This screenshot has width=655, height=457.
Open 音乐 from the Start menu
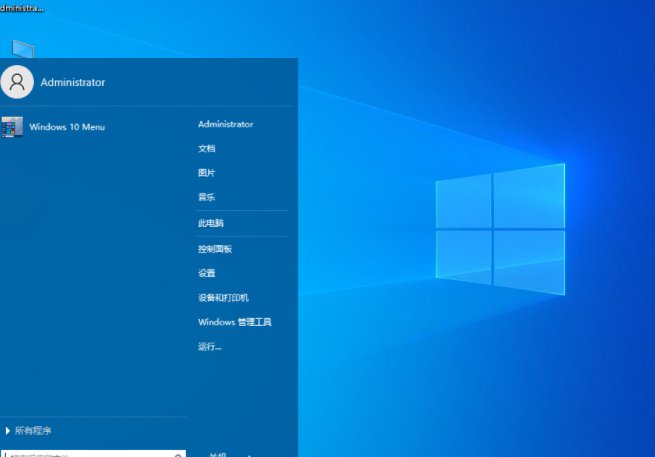tap(206, 197)
